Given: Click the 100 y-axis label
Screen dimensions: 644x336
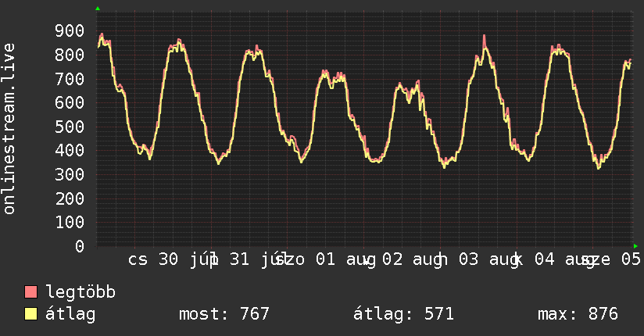Looking at the screenshot, I should click(70, 222).
